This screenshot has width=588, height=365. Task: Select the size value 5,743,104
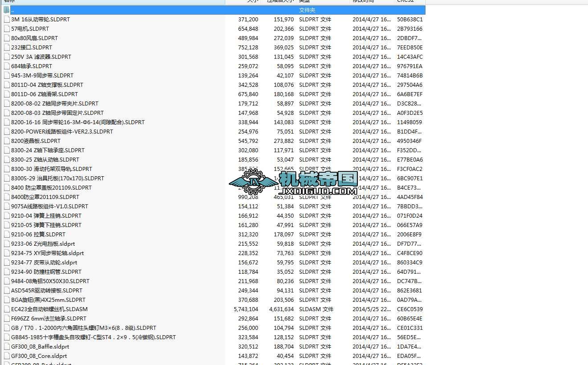tap(246, 309)
